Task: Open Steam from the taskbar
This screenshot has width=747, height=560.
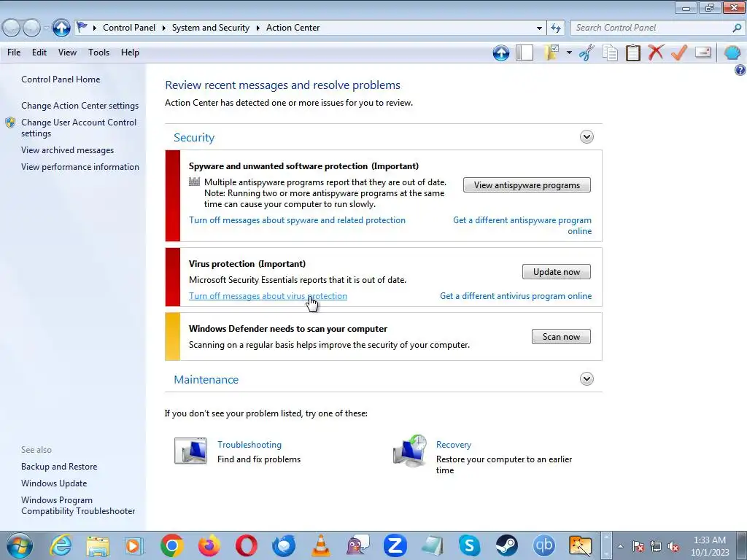Action: [x=506, y=545]
